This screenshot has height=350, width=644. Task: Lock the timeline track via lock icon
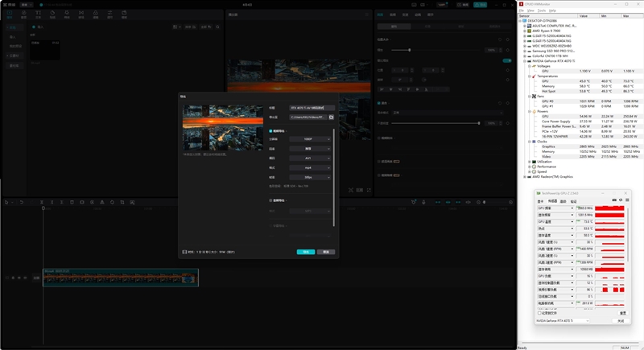pyautogui.click(x=13, y=278)
